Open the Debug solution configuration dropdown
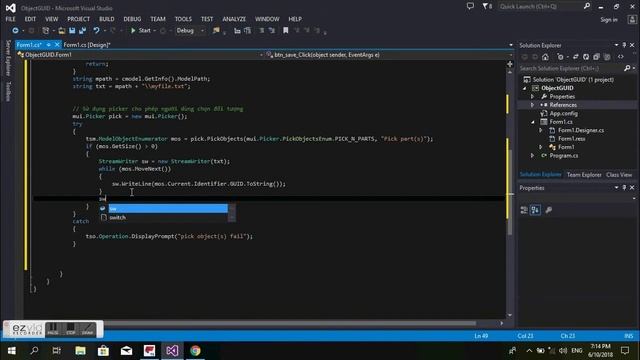The height and width of the screenshot is (360, 640). point(190,31)
